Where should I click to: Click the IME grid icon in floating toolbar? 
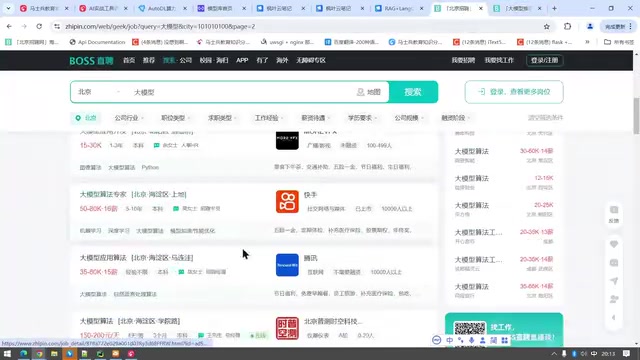504,340
